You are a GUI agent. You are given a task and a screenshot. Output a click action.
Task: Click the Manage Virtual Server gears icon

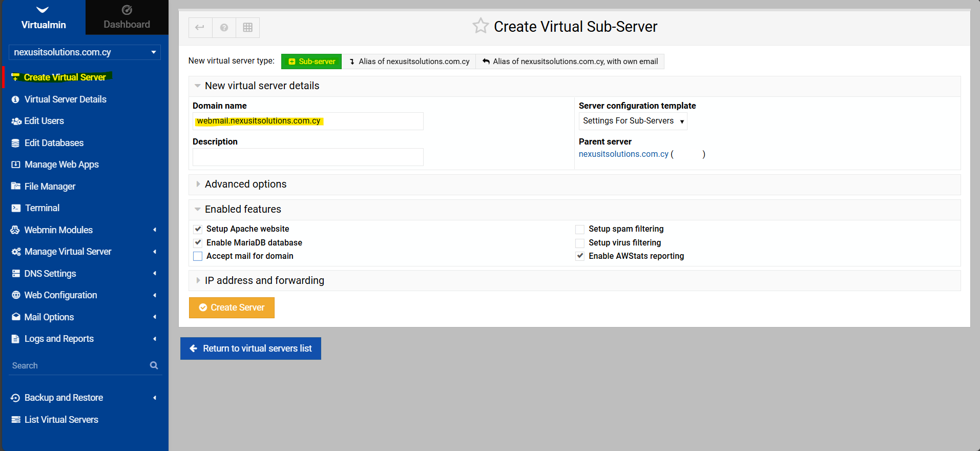16,252
